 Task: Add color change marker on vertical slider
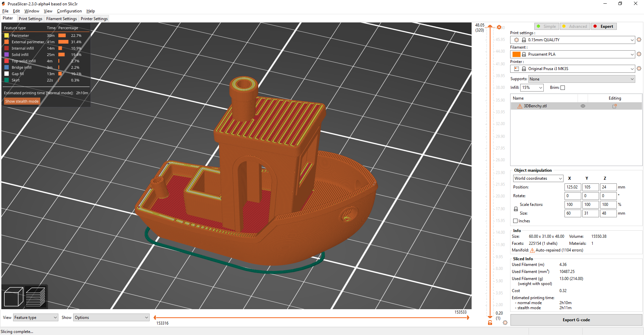(x=499, y=27)
